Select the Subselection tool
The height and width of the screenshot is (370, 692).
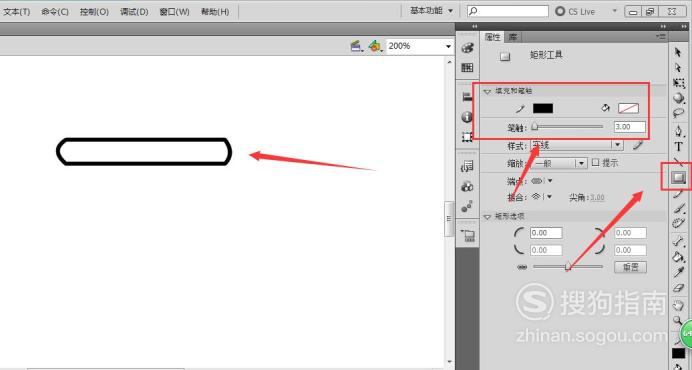coord(678,68)
